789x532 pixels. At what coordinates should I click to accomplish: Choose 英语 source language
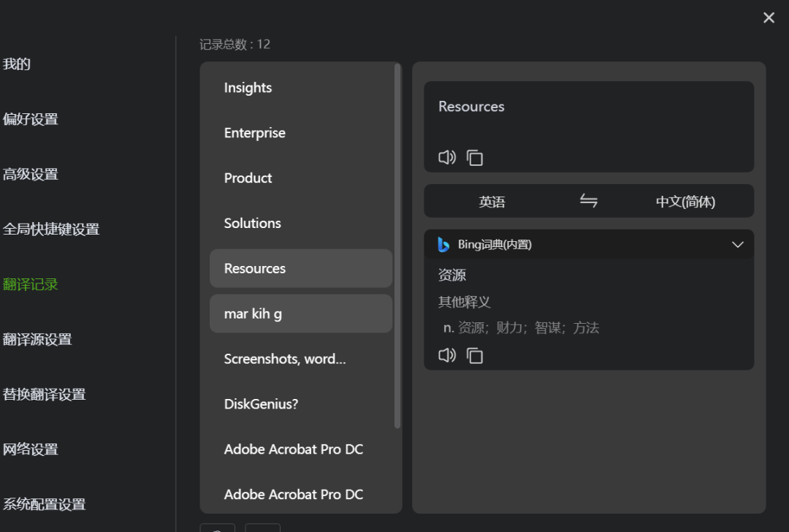point(492,201)
